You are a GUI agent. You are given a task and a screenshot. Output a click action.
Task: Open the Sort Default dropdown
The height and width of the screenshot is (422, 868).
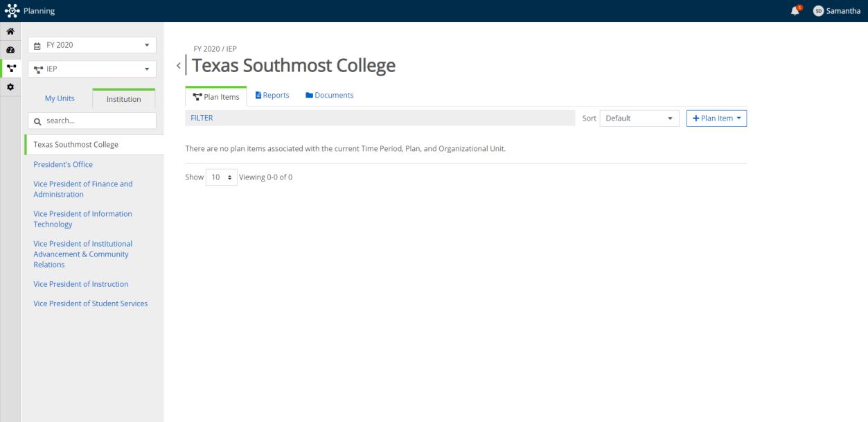(x=639, y=118)
